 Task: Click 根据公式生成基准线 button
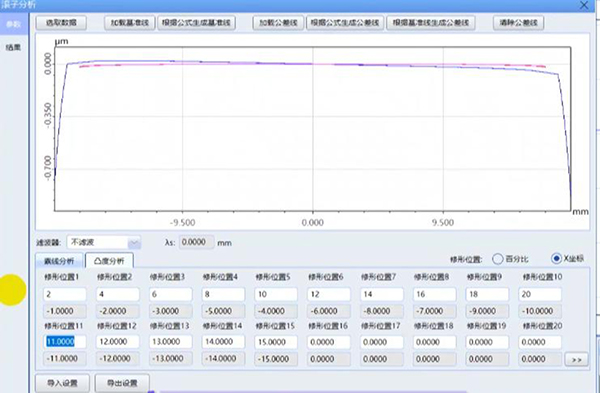coord(196,23)
